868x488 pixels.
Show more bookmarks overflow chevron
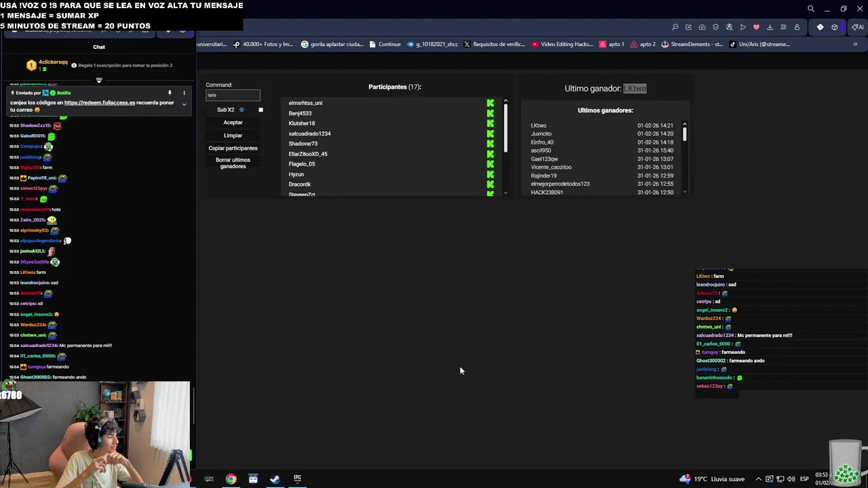855,44
